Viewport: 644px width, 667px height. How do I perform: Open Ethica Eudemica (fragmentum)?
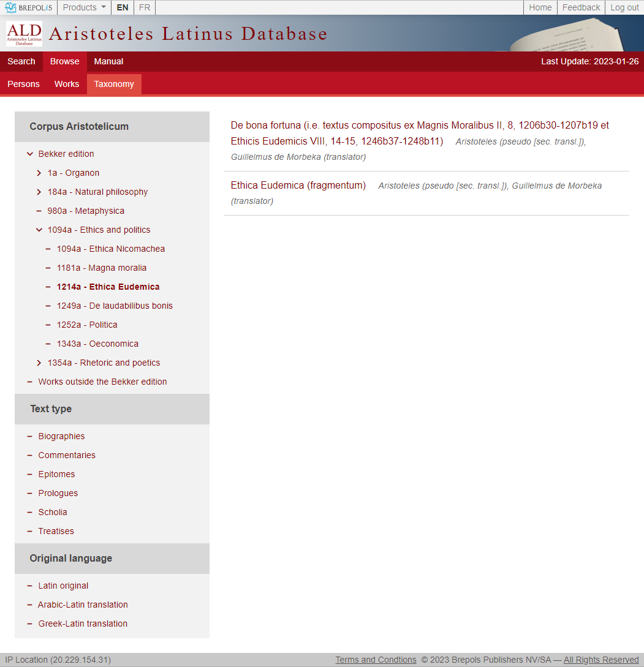(x=298, y=185)
